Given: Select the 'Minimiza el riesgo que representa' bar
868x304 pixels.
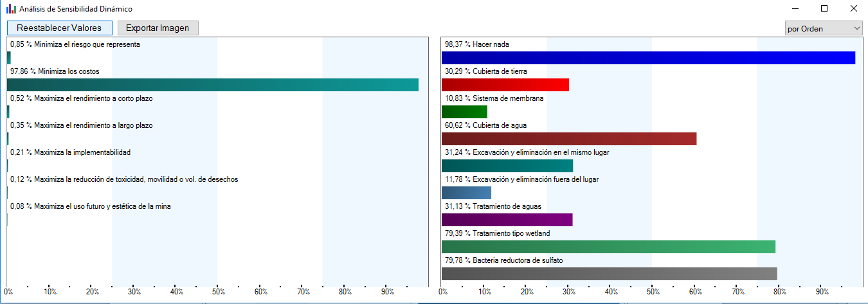Looking at the screenshot, I should coord(9,58).
